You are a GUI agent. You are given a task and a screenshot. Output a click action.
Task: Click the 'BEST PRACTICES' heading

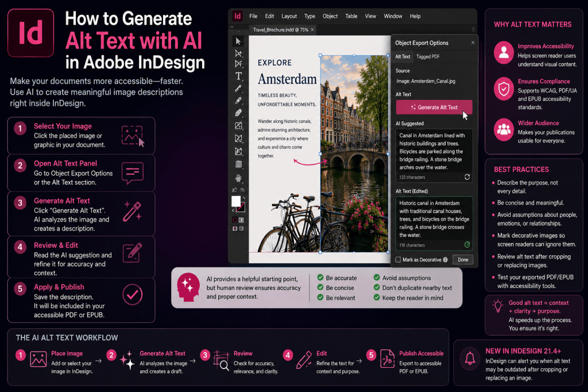tap(521, 170)
